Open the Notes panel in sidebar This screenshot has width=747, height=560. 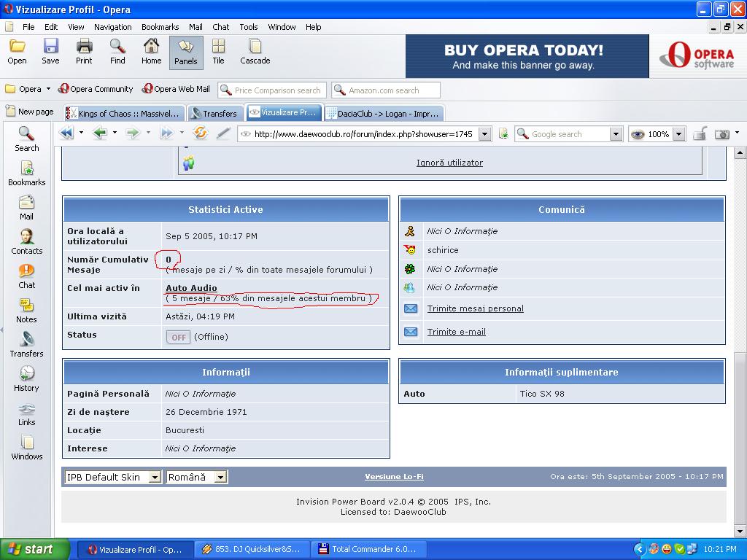(x=27, y=311)
